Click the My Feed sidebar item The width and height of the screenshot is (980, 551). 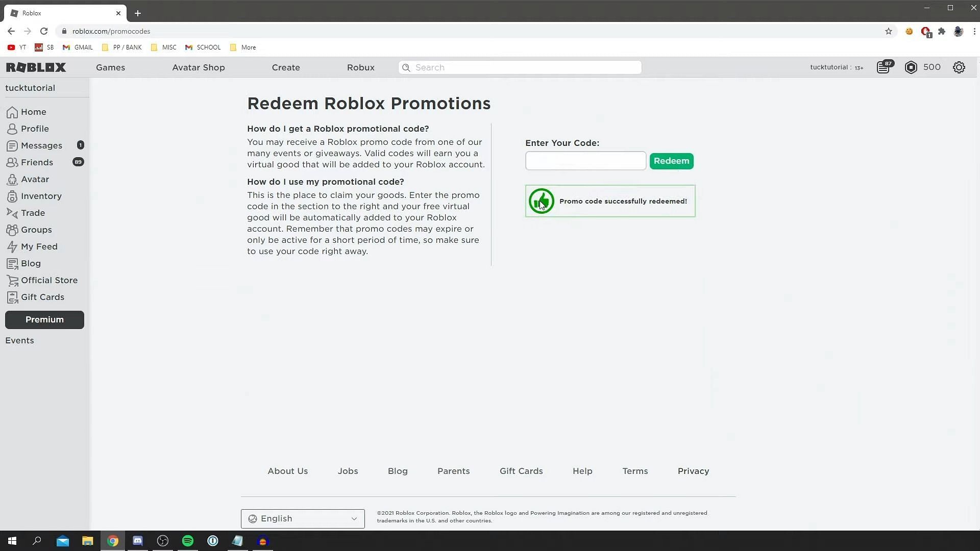click(x=39, y=246)
